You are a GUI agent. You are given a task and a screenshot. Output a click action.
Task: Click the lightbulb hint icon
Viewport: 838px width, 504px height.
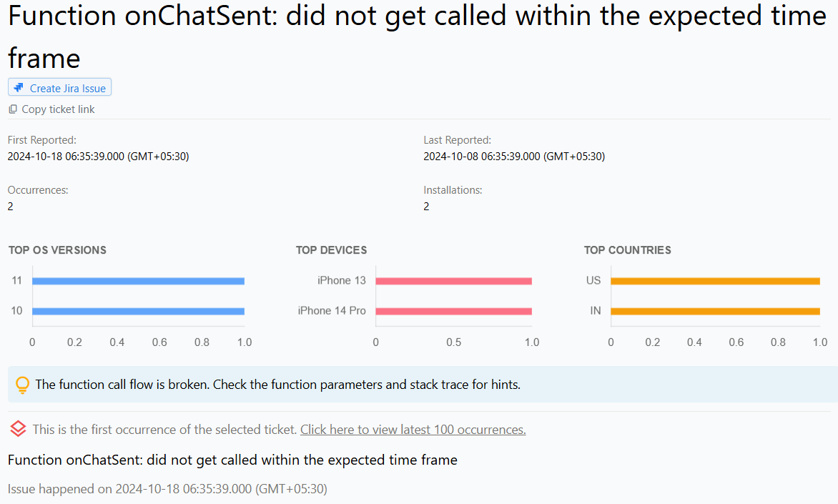[23, 385]
